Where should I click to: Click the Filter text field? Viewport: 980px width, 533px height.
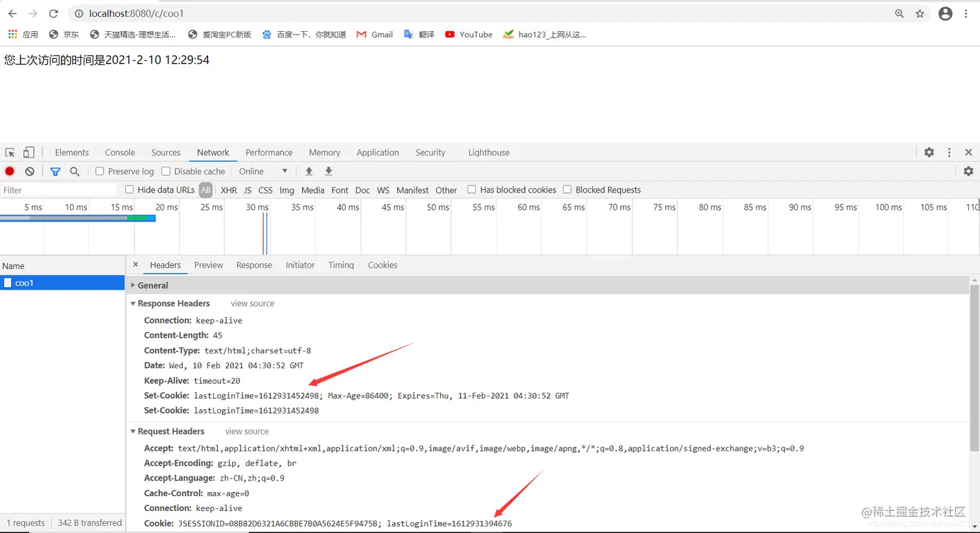[x=58, y=190]
